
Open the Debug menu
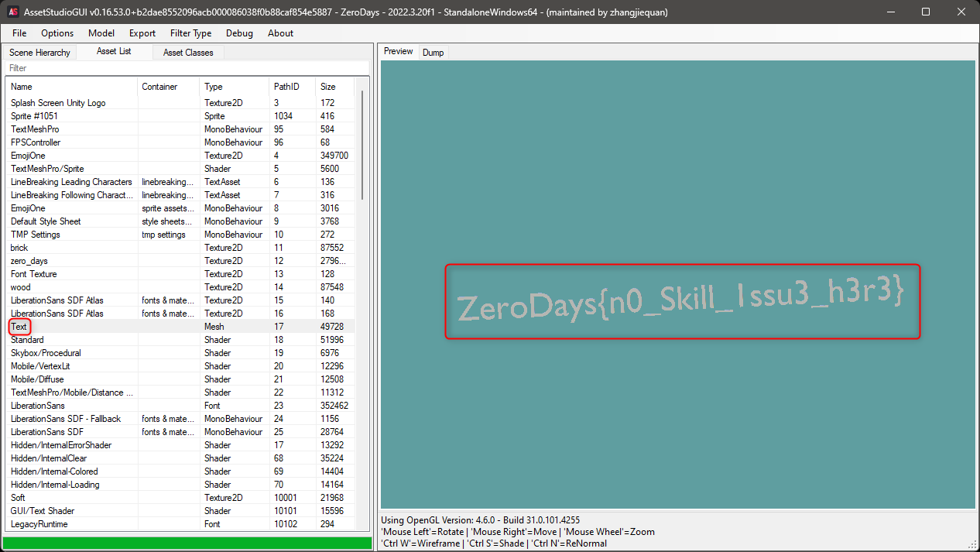pyautogui.click(x=239, y=33)
